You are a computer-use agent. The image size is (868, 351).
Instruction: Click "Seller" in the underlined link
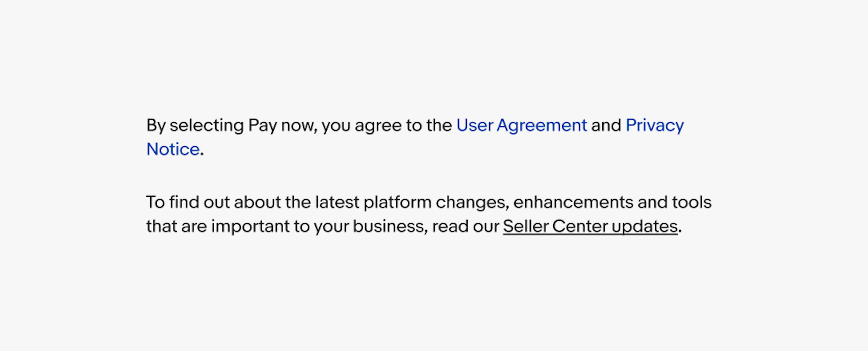[526, 226]
